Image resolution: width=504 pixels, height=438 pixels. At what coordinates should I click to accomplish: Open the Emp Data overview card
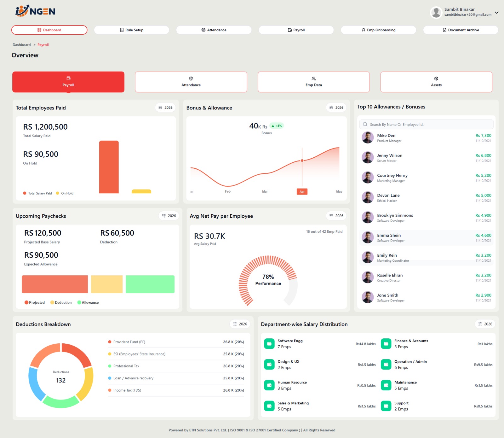click(314, 82)
